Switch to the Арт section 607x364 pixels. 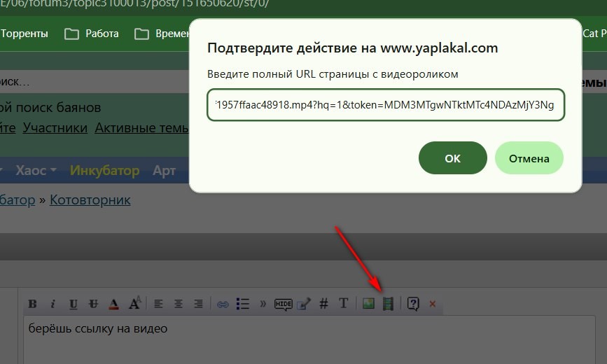coord(164,170)
